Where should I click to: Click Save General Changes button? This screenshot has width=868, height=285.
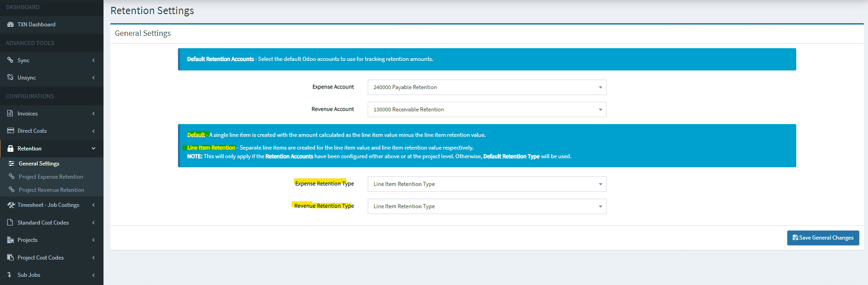[823, 238]
